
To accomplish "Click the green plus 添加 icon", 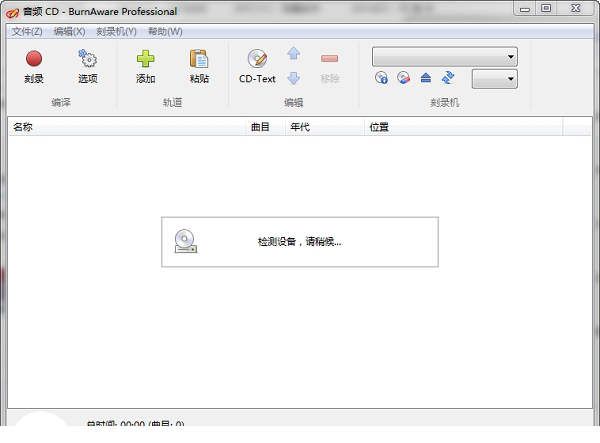I will click(x=145, y=59).
